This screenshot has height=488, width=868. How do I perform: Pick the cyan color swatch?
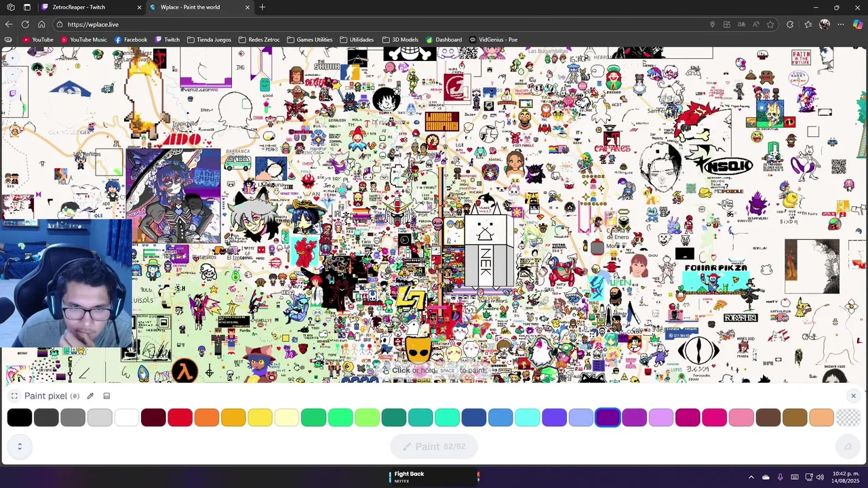click(528, 418)
